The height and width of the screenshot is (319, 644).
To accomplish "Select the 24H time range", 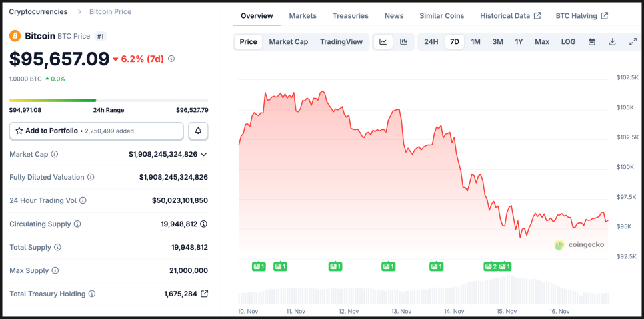I will (431, 42).
